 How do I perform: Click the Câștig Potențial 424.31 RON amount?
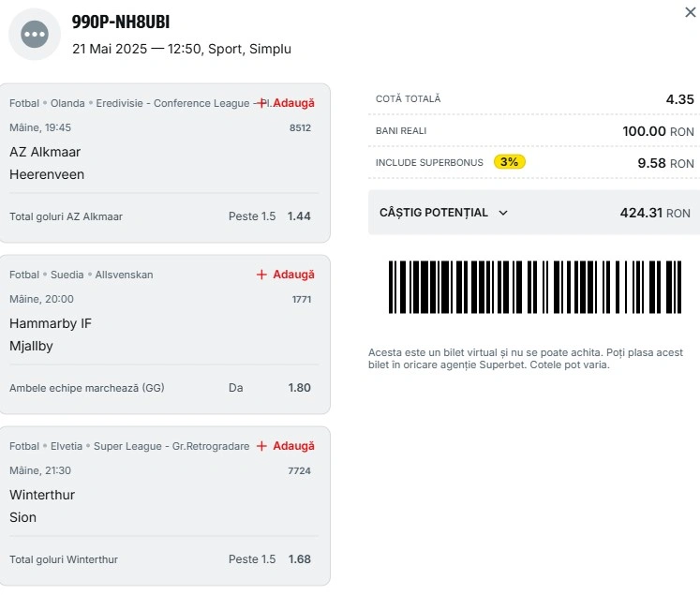point(655,213)
